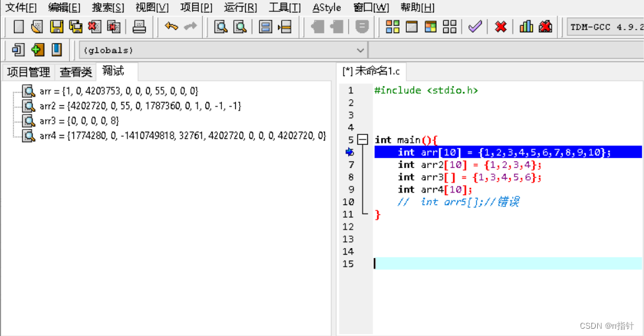The height and width of the screenshot is (336, 644).
Task: Open the 窗口[W] menu
Action: pyautogui.click(x=371, y=7)
